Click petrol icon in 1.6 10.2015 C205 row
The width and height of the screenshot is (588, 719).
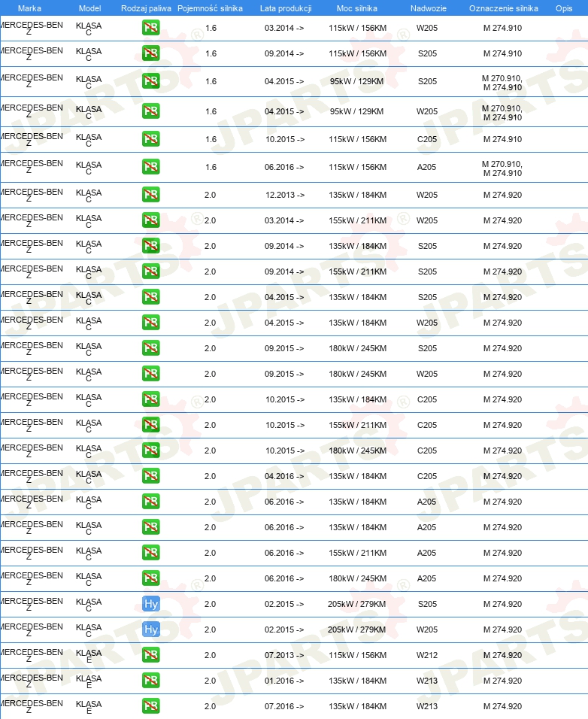[151, 139]
